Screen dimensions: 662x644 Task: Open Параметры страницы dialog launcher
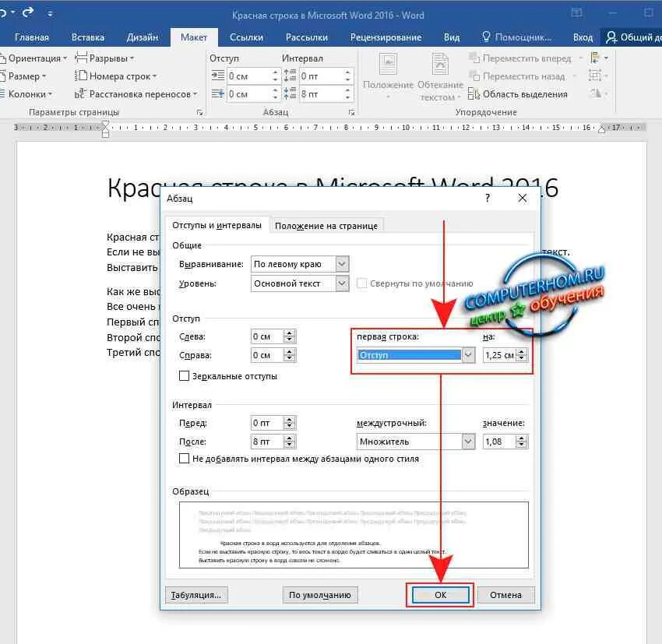click(x=199, y=113)
